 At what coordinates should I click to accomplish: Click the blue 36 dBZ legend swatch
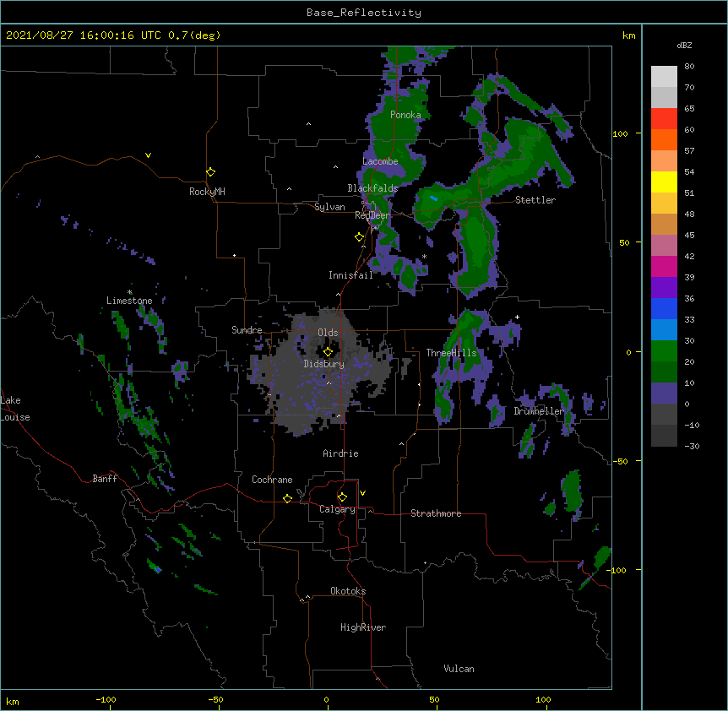[664, 308]
